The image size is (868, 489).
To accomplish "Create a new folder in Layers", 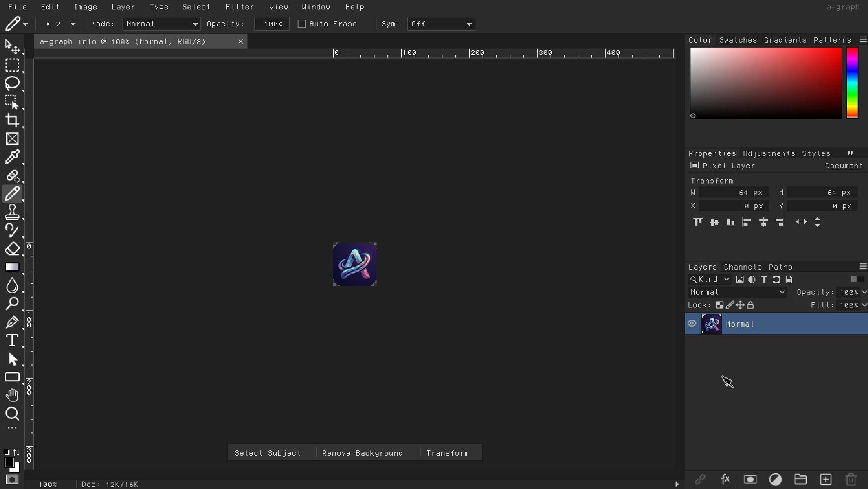I will (801, 479).
